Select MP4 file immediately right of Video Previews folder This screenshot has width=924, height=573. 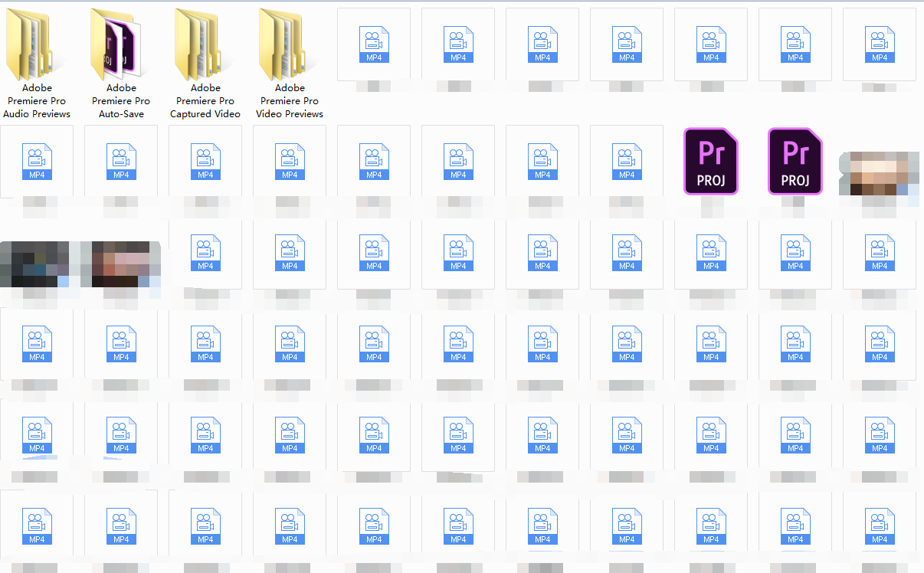click(x=374, y=44)
